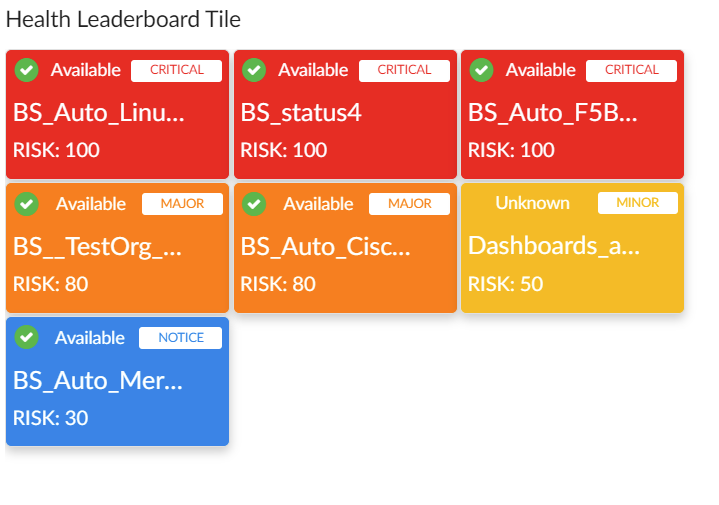Select the Dashboards_a service name
This screenshot has width=719, height=505.
tap(553, 246)
